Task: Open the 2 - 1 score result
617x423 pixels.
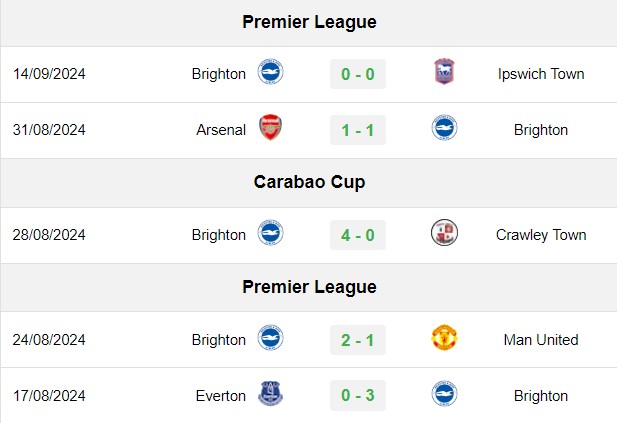Action: [358, 340]
